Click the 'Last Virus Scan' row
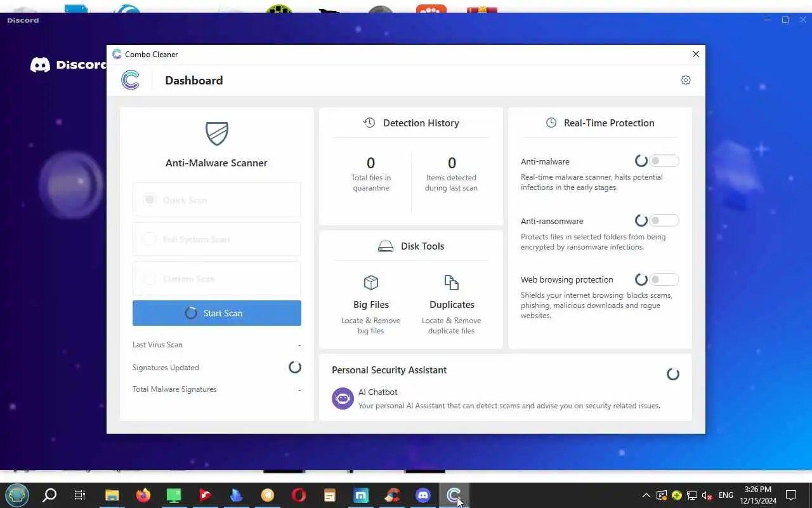This screenshot has height=508, width=812. coord(217,345)
